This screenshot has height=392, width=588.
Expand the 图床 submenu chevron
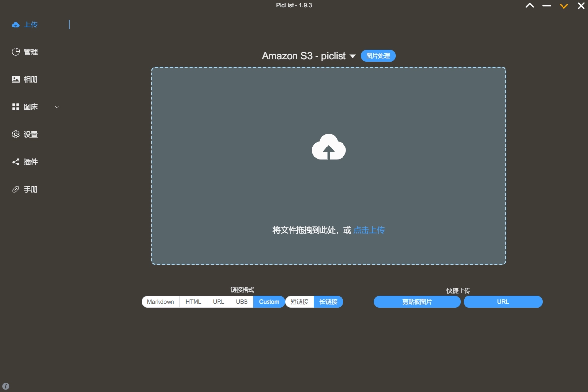point(56,107)
